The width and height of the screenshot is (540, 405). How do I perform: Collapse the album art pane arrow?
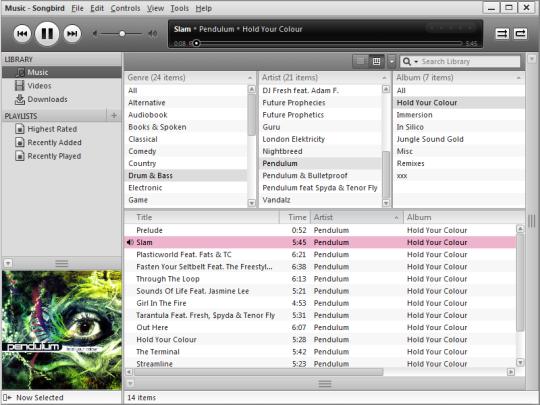tap(8, 264)
